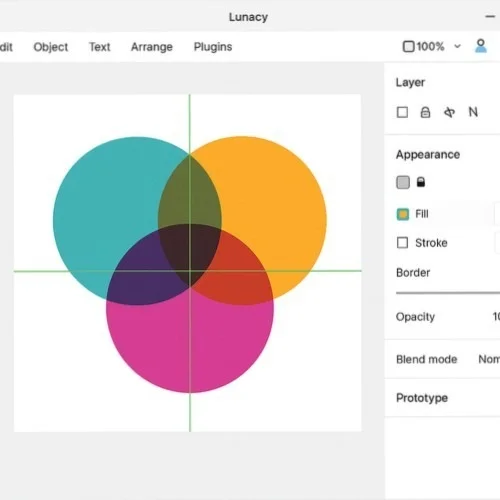Click the Opacity label
This screenshot has width=500, height=500.
click(x=415, y=317)
